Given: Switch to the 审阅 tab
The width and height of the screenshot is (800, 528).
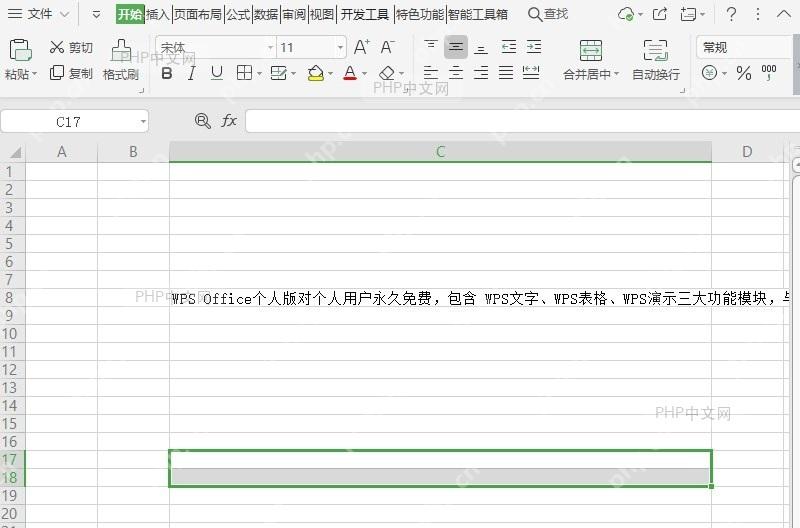Looking at the screenshot, I should coord(294,14).
